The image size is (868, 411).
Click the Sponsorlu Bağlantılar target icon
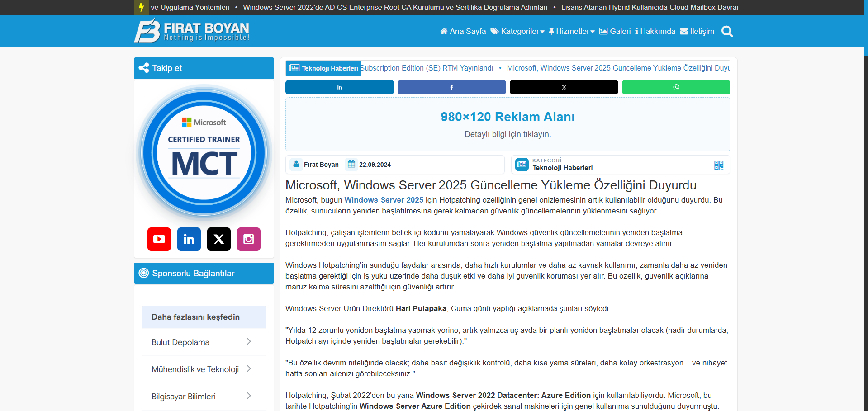coord(144,273)
